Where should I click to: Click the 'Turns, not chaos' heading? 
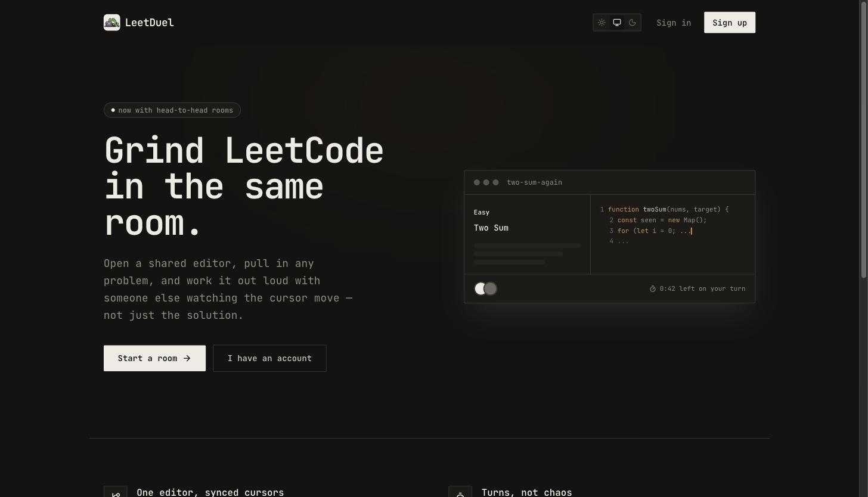(x=526, y=492)
